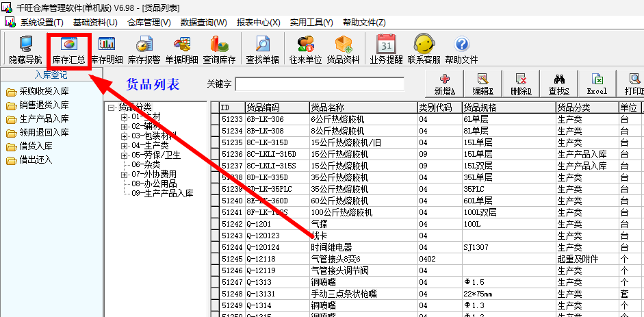Open 销售退货入库 folder
Image resolution: width=644 pixels, height=317 pixels.
pyautogui.click(x=38, y=105)
